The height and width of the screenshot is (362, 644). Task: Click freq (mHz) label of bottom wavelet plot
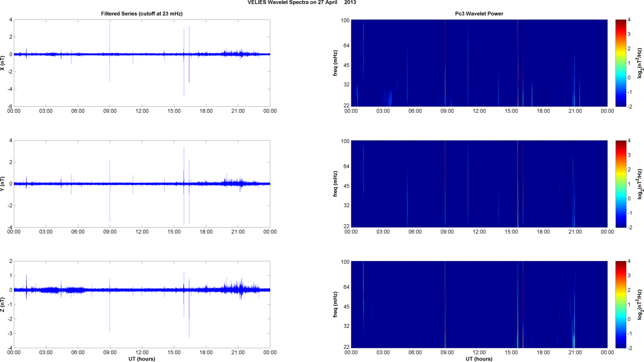[335, 305]
